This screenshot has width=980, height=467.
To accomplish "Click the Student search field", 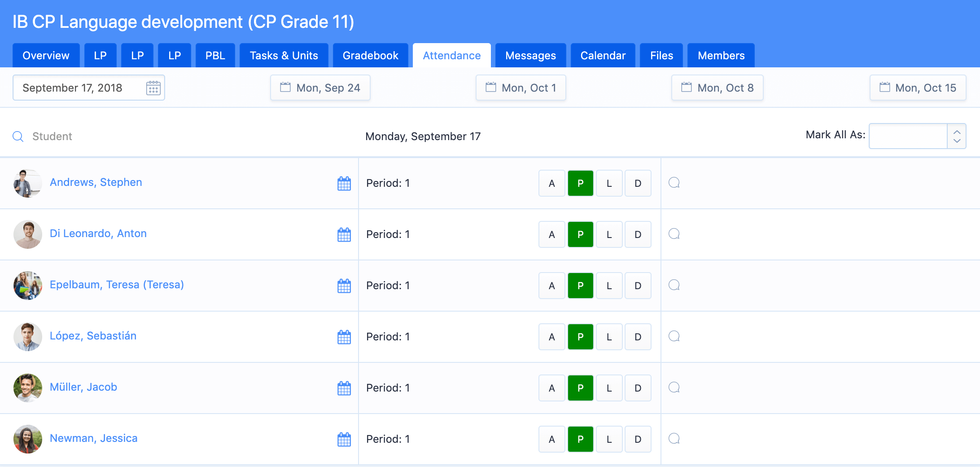I will pos(52,137).
